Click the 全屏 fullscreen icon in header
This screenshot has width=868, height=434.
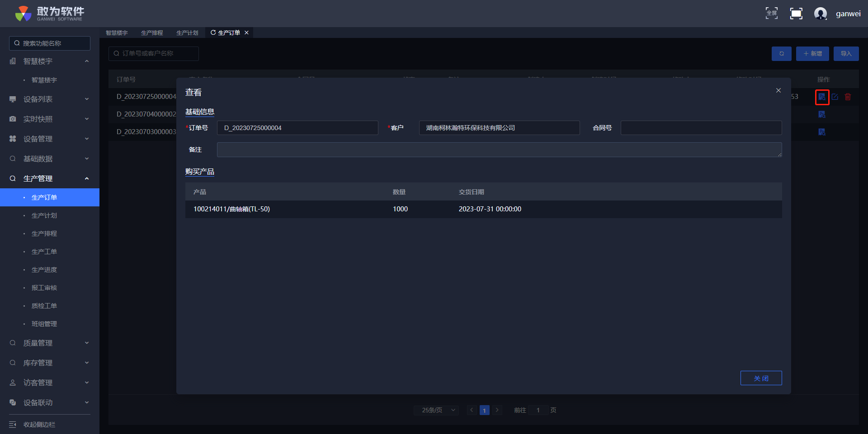coord(771,14)
